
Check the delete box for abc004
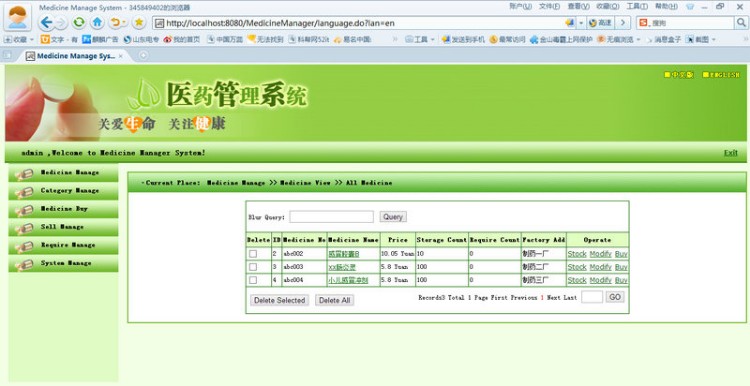click(x=253, y=280)
